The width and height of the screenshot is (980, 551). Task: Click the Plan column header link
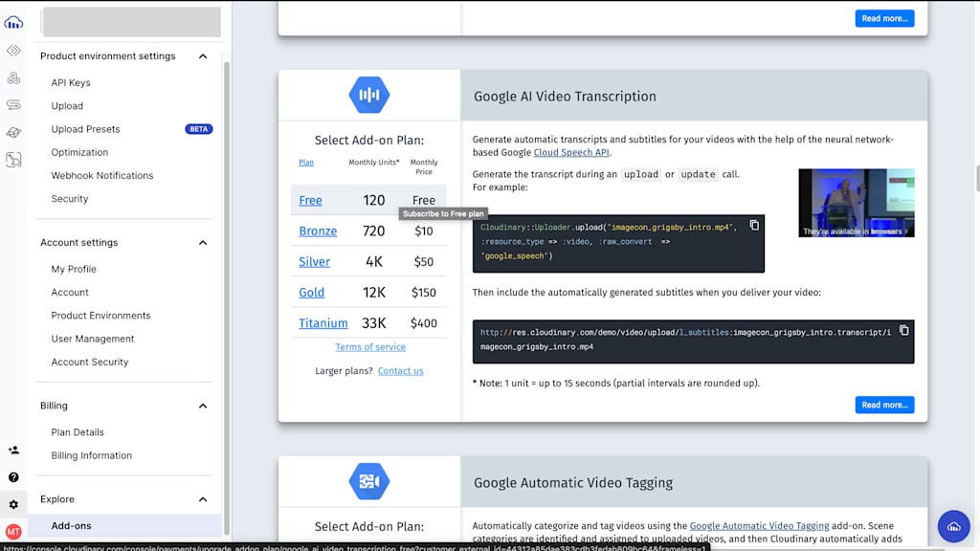coord(306,163)
